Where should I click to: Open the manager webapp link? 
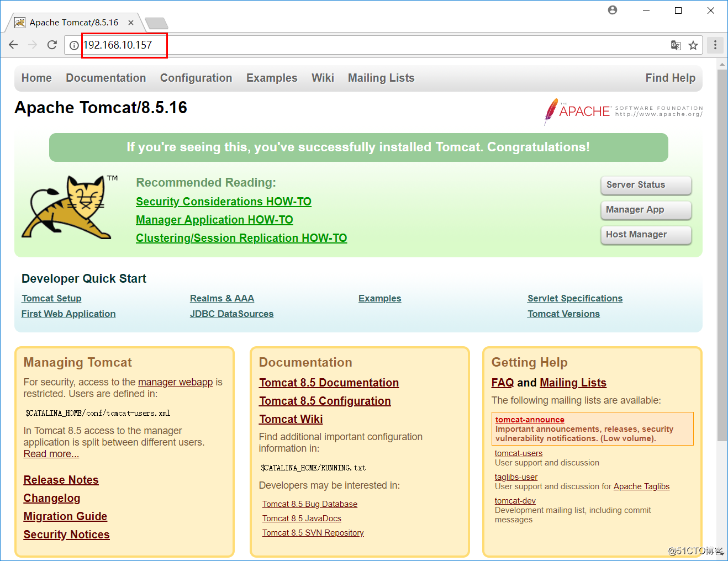[x=175, y=382]
